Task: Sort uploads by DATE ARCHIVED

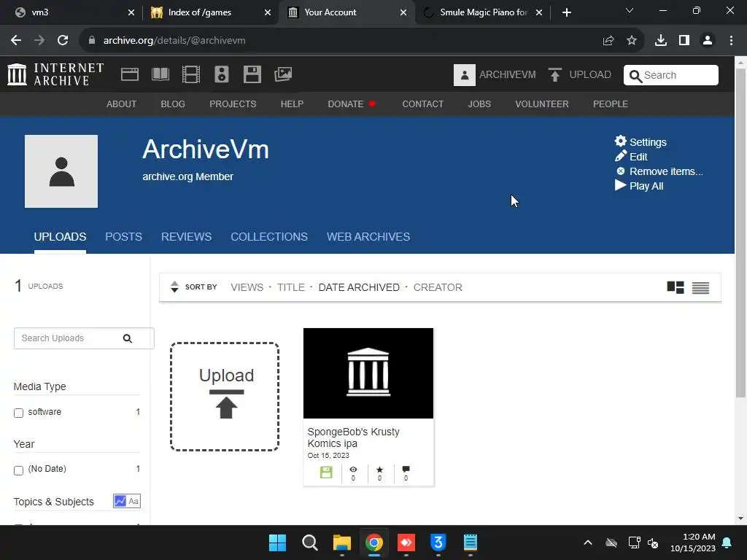Action: coord(359,287)
